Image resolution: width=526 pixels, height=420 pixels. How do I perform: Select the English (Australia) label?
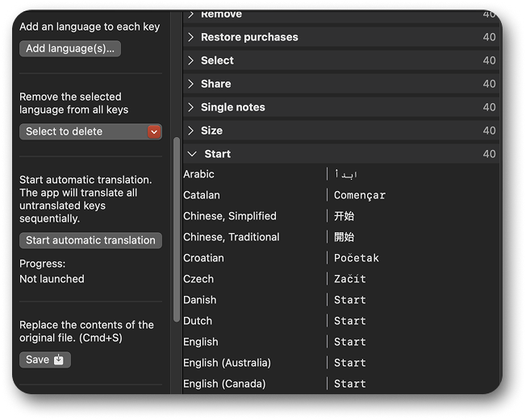pyautogui.click(x=228, y=363)
